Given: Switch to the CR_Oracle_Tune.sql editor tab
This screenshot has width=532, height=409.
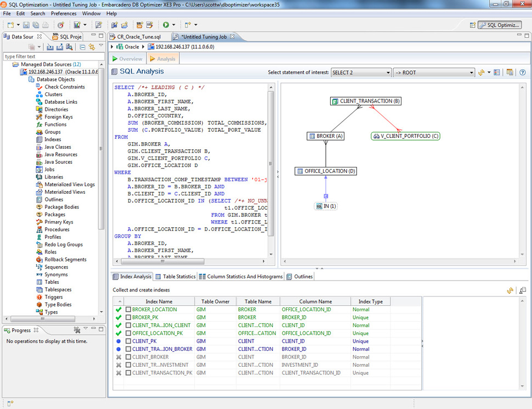Looking at the screenshot, I should click(135, 37).
